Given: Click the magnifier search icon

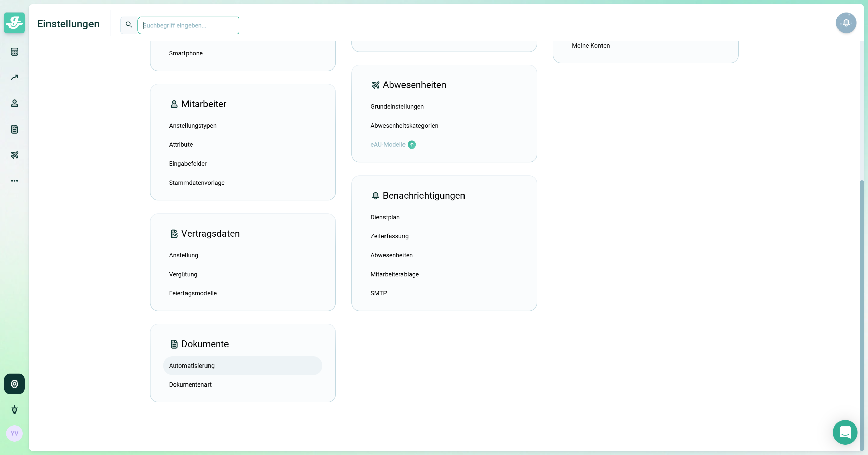Looking at the screenshot, I should [129, 25].
